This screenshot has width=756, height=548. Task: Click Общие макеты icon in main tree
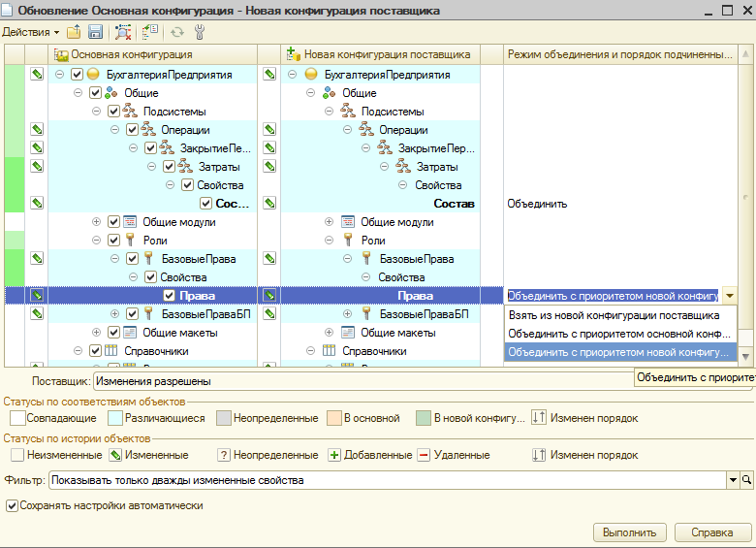coord(130,333)
